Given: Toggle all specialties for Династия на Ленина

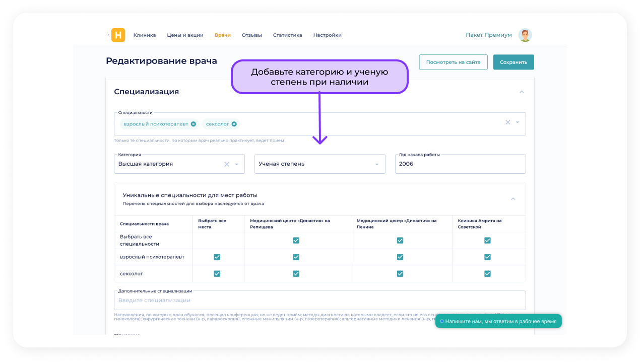Looking at the screenshot, I should point(400,240).
